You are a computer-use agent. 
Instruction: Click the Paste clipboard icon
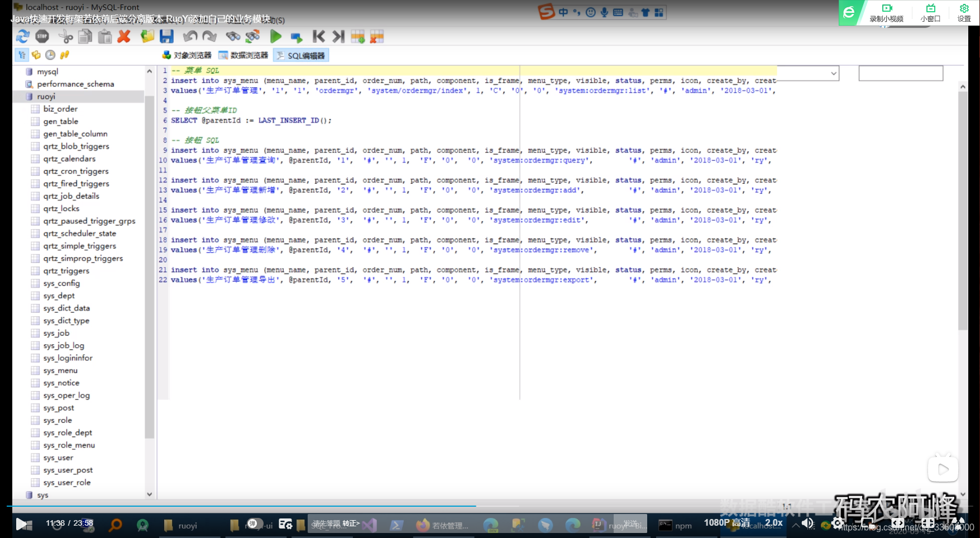[x=104, y=37]
